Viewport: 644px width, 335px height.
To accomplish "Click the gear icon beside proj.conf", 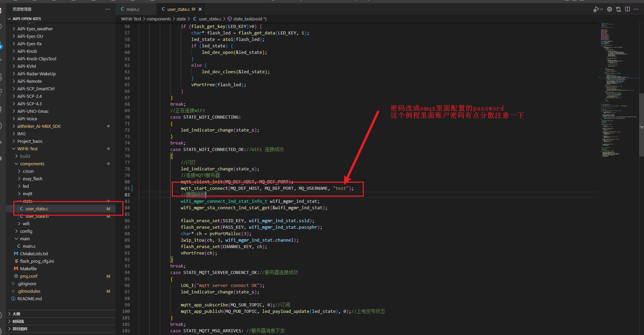I will point(16,276).
